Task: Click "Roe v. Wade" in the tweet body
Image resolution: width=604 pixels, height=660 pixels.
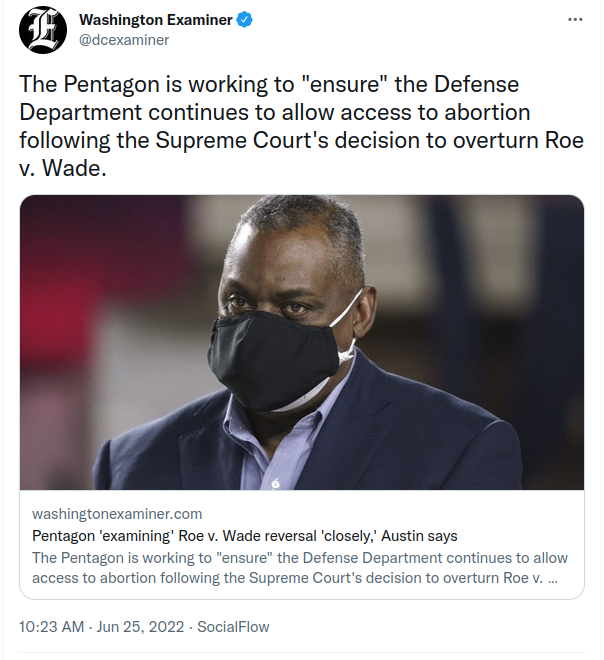Action: click(301, 154)
